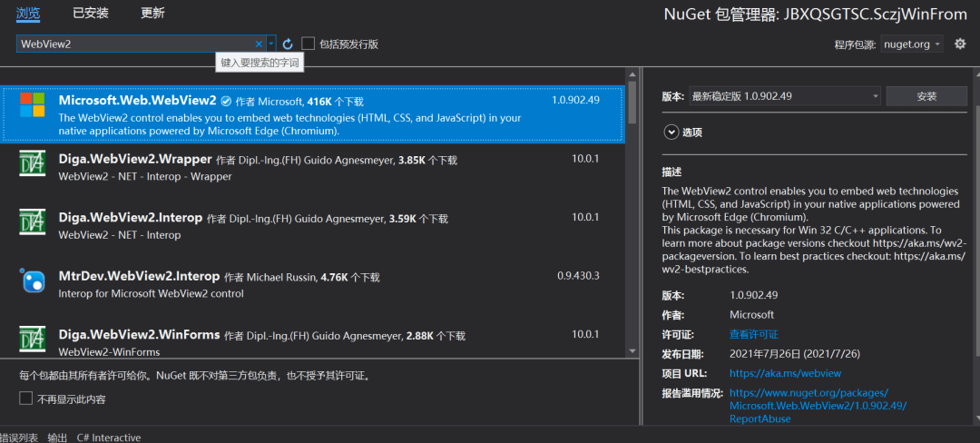The width and height of the screenshot is (980, 443).
Task: Click the Microsoft.Web.WebView2 package logo
Action: [33, 105]
